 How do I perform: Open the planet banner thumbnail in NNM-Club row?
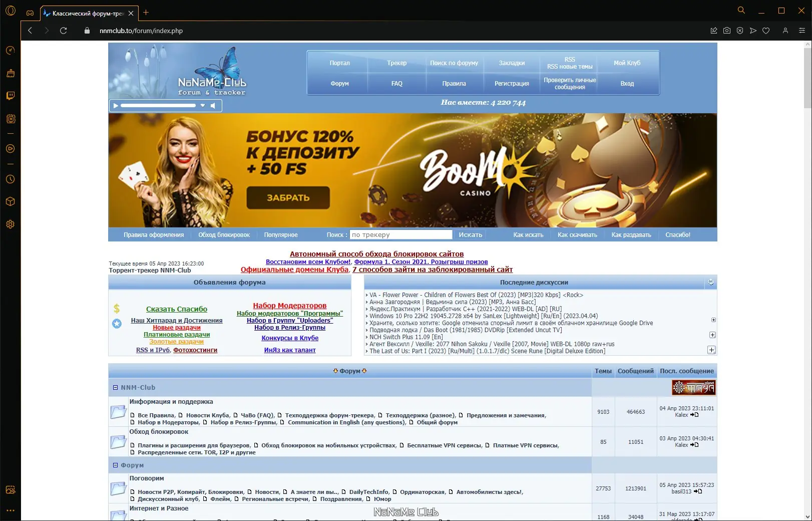tap(693, 387)
